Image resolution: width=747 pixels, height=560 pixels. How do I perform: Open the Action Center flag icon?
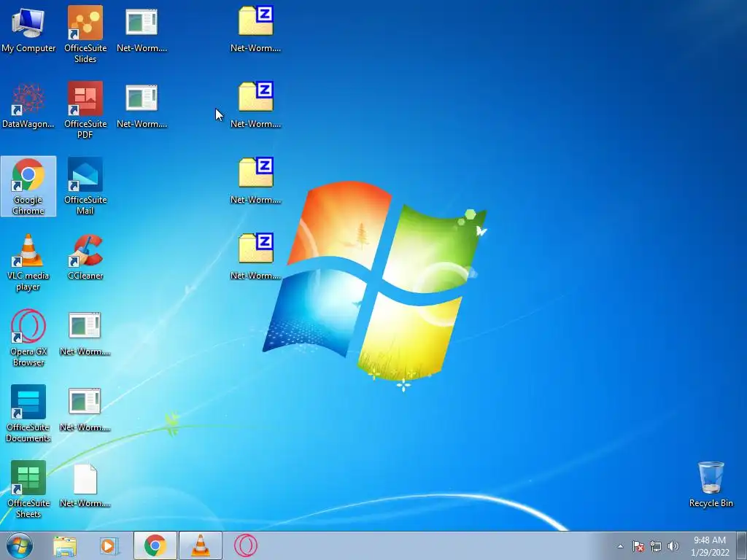(x=638, y=546)
